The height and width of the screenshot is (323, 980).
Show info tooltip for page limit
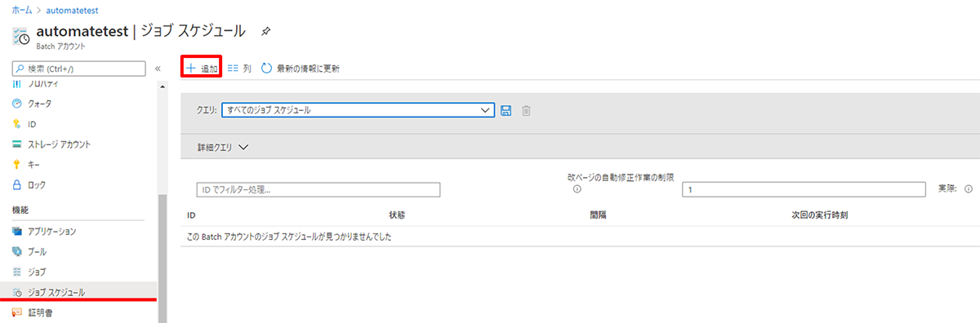(x=577, y=189)
